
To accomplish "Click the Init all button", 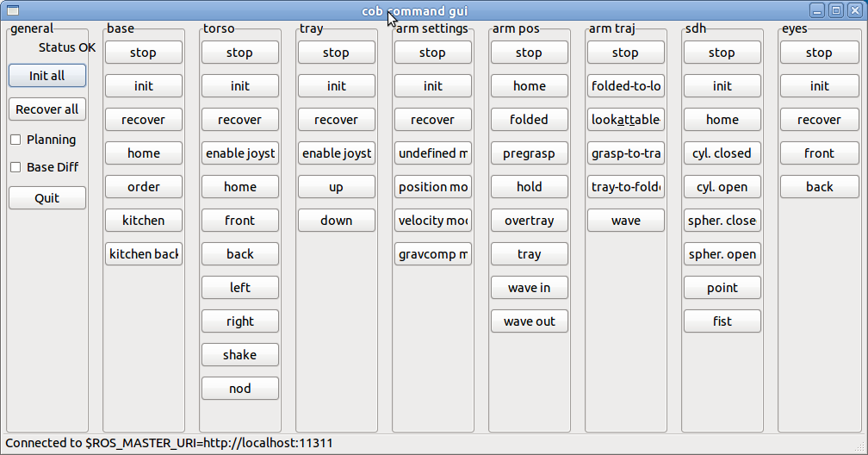I will click(x=47, y=76).
